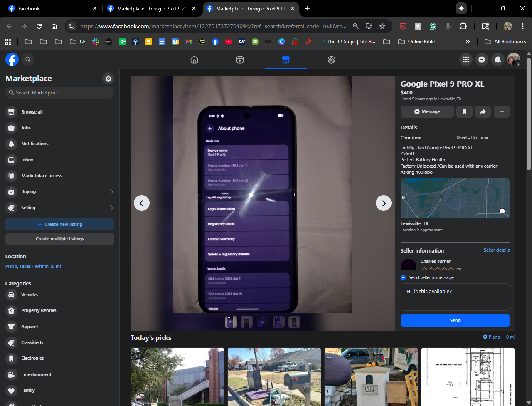Show next listing photo
This screenshot has height=406, width=532.
(383, 203)
